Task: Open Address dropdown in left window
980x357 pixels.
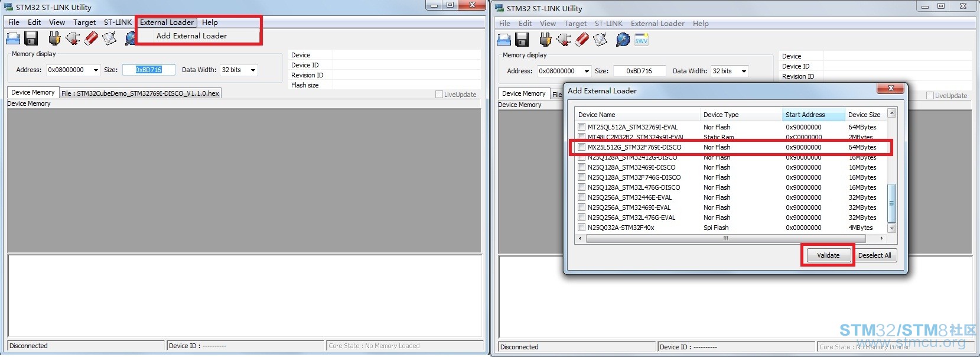Action: pyautogui.click(x=96, y=70)
